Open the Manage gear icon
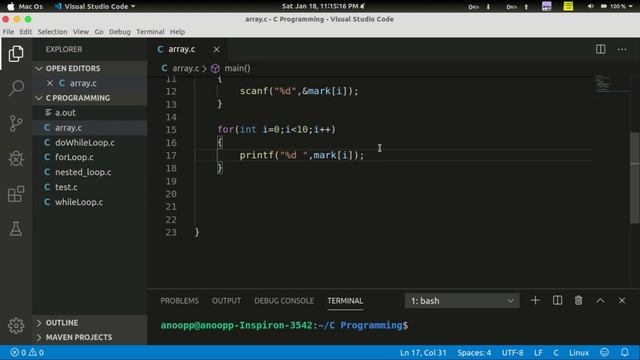Screen dimensions: 640x360 click(x=16, y=325)
